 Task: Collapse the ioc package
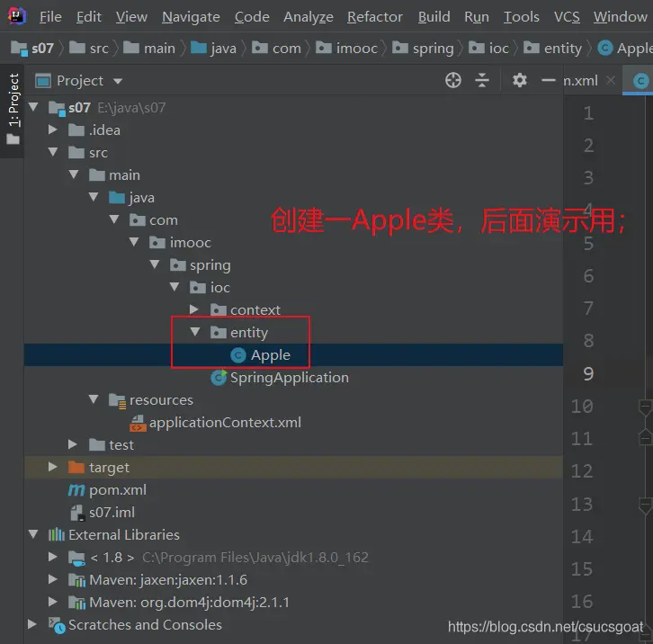[174, 287]
